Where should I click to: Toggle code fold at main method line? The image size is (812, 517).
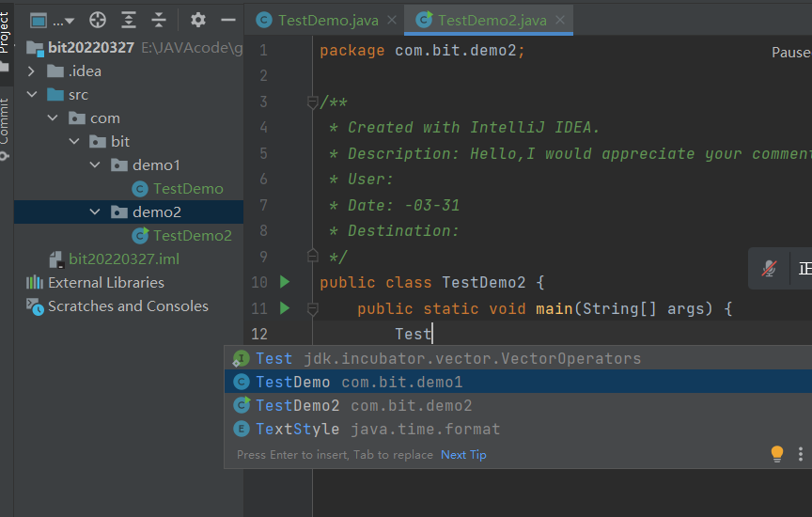click(313, 308)
